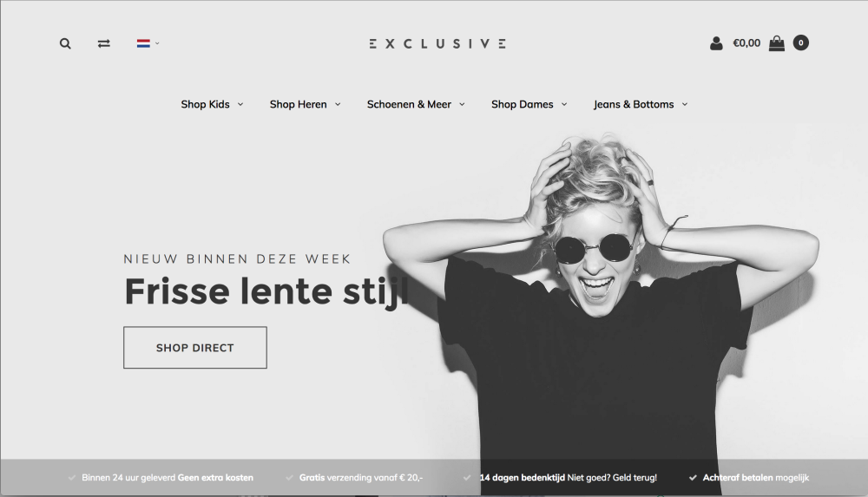Click the SHOP DIRECT button

[x=194, y=348]
